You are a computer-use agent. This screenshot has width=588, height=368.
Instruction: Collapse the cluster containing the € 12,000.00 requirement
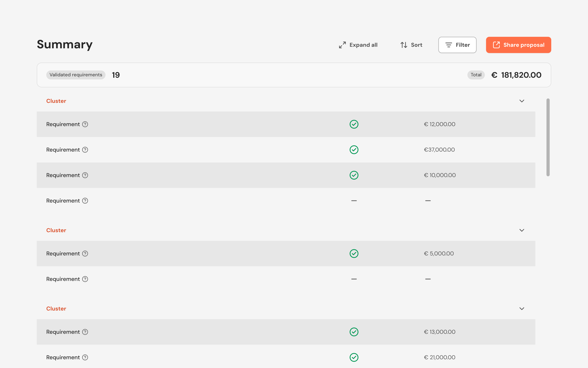[522, 101]
